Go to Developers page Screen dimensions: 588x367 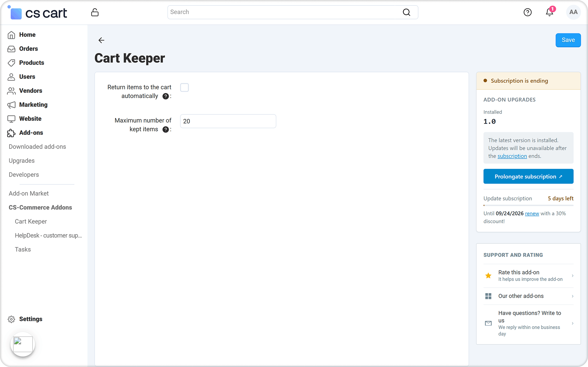(x=24, y=175)
